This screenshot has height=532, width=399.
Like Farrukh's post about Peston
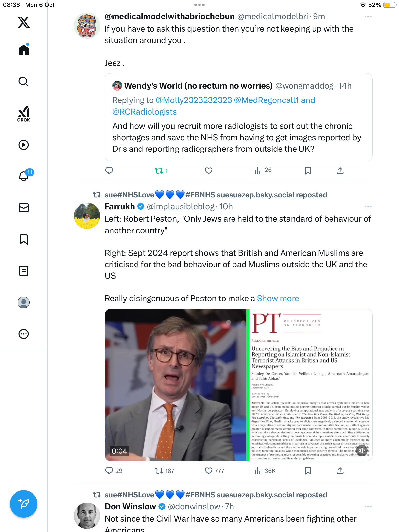coord(209,471)
